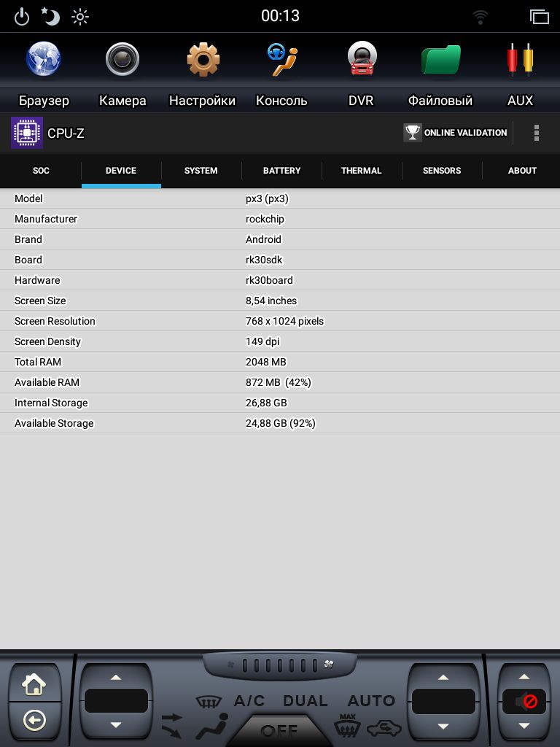The height and width of the screenshot is (747, 560).
Task: Tap large fan icon for higher speed
Action: click(x=329, y=664)
